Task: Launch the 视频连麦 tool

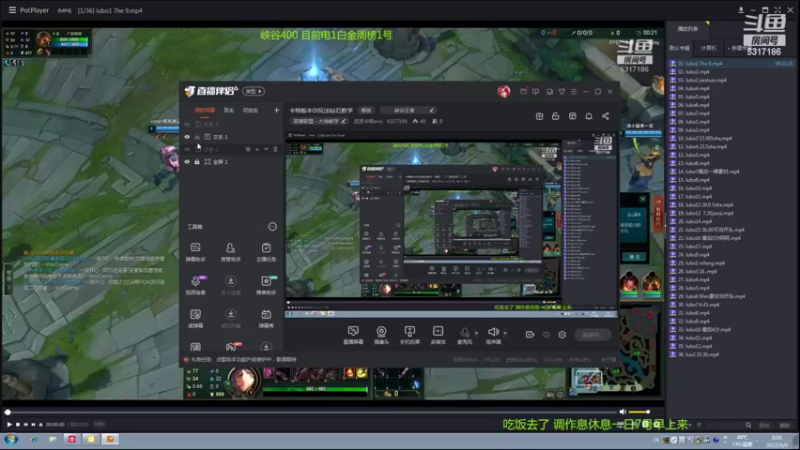Action: coord(195,285)
